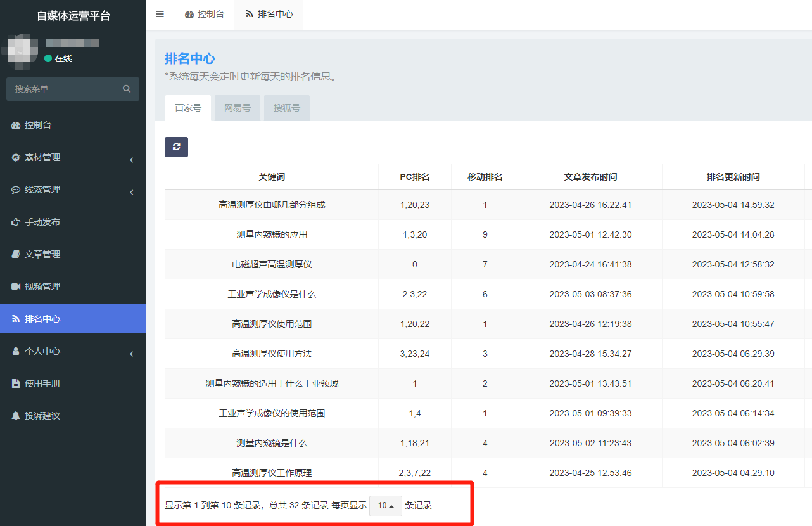Click the search magnifier icon in sidebar
The height and width of the screenshot is (526, 812).
coord(127,89)
